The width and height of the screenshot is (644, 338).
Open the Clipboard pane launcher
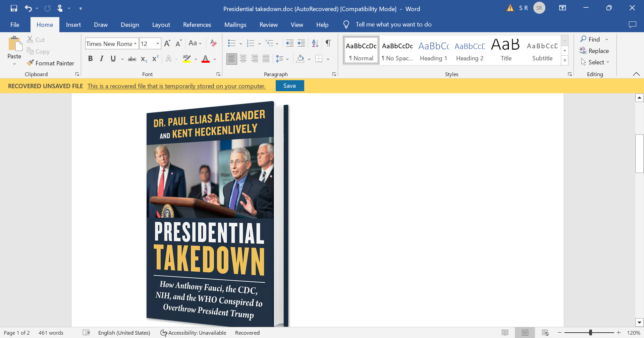77,74
